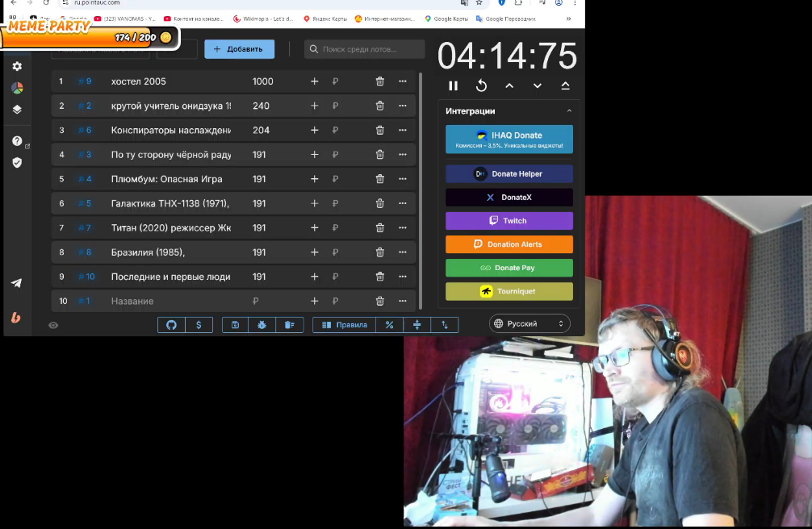Screen dimensions: 812x529
Task: Connect Twitch integration
Action: coord(509,220)
